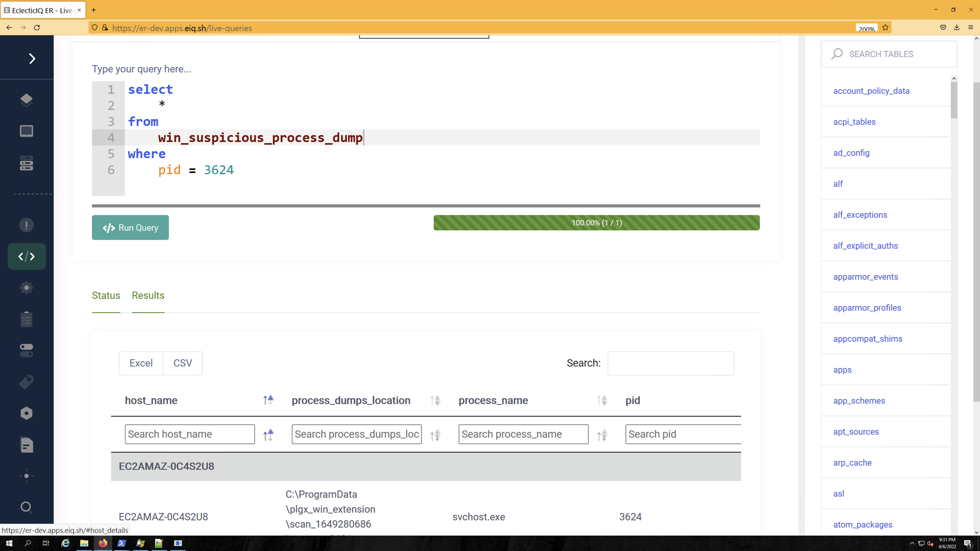Click the Search process_name filter field
Screen dimensions: 980x551
(524, 434)
